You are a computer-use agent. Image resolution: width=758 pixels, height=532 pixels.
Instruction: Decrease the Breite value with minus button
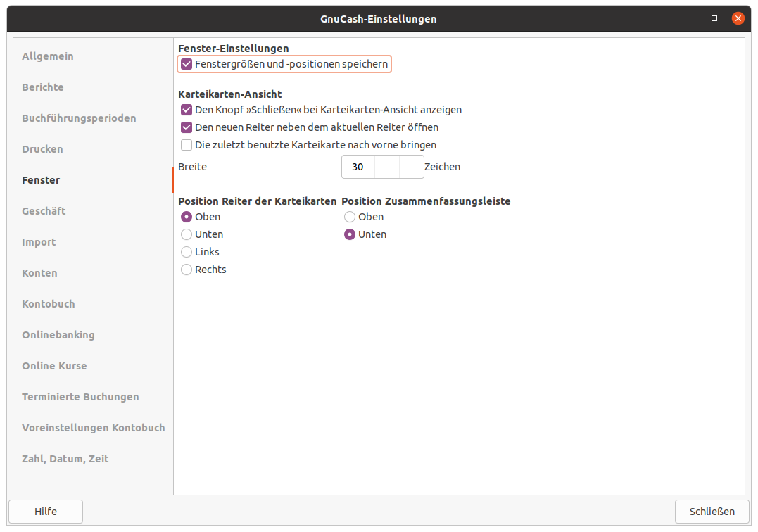point(387,167)
